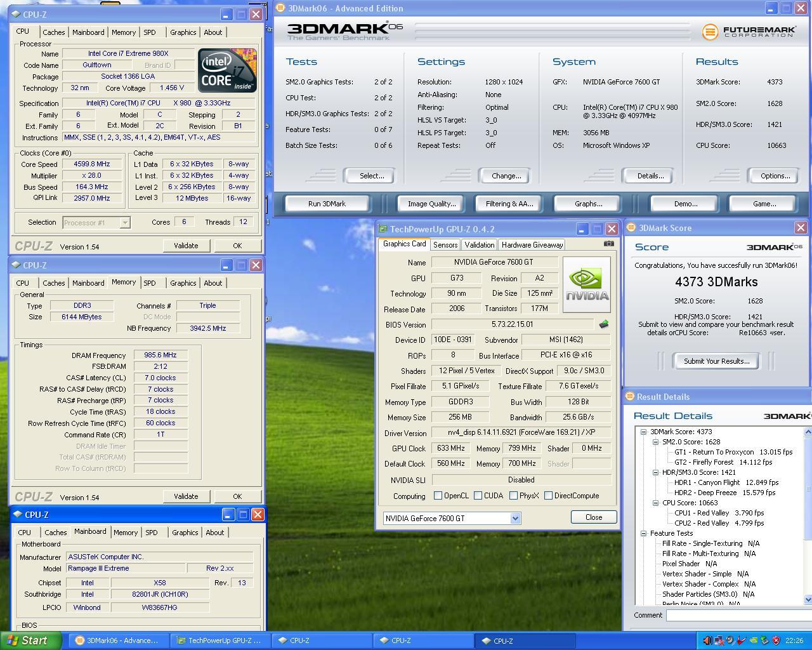This screenshot has height=650, width=812.
Task: Click the 3DMark06 title bar icon
Action: click(x=280, y=8)
